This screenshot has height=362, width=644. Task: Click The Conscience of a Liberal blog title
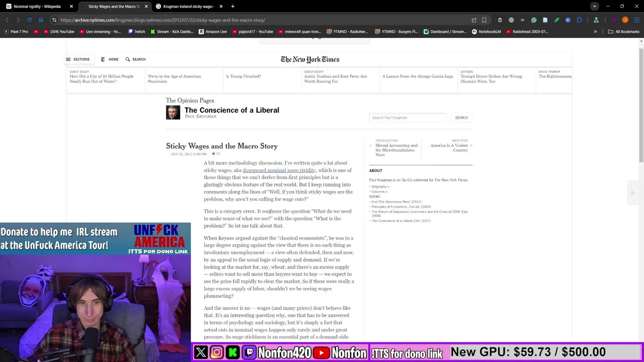(x=231, y=110)
